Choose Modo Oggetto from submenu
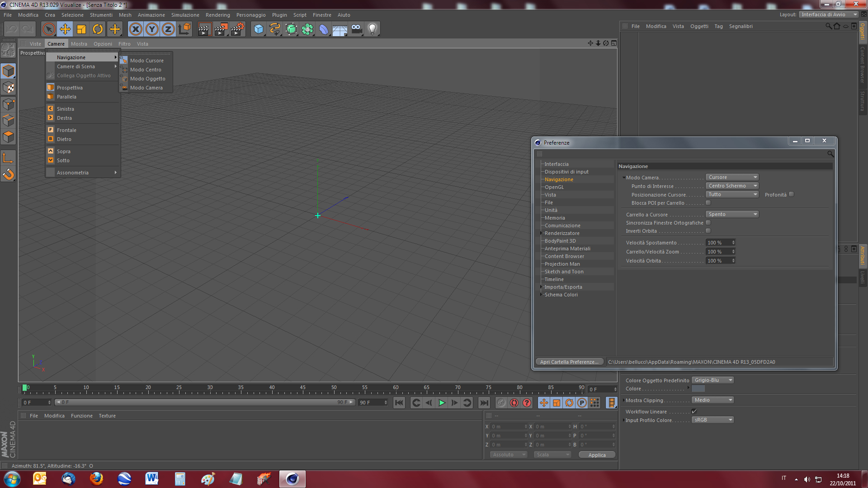This screenshot has height=488, width=868. [147, 79]
